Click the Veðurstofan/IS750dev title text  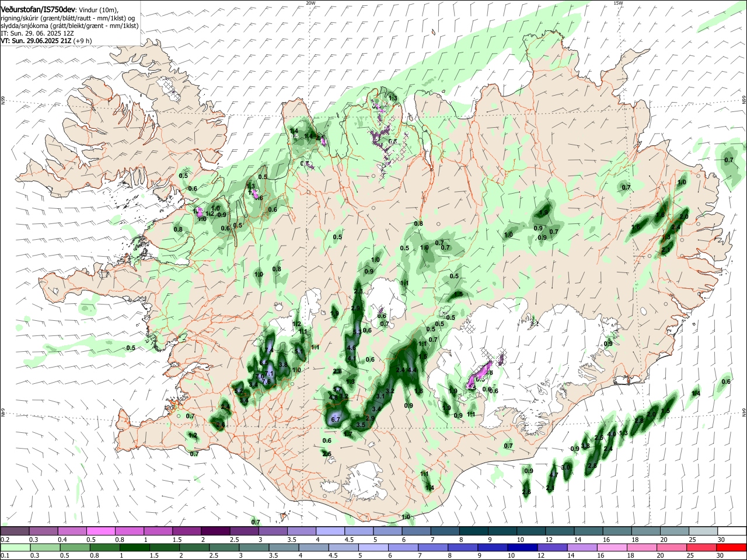(x=37, y=10)
